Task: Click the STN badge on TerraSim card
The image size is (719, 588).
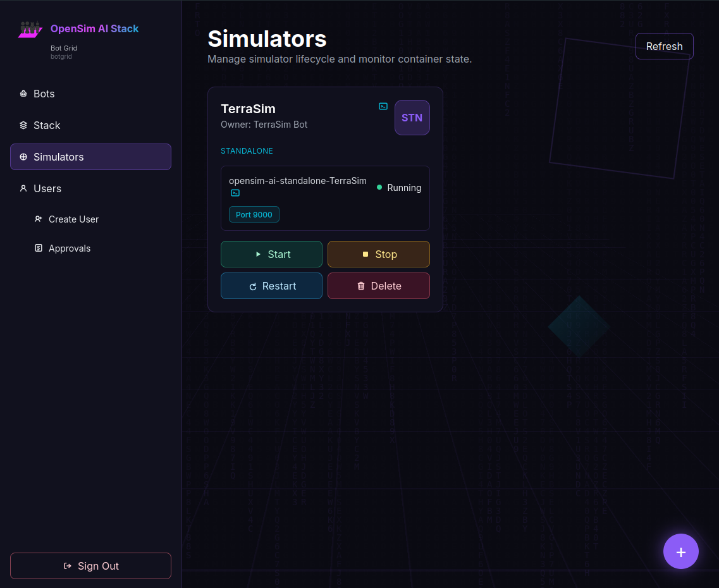Action: tap(412, 118)
